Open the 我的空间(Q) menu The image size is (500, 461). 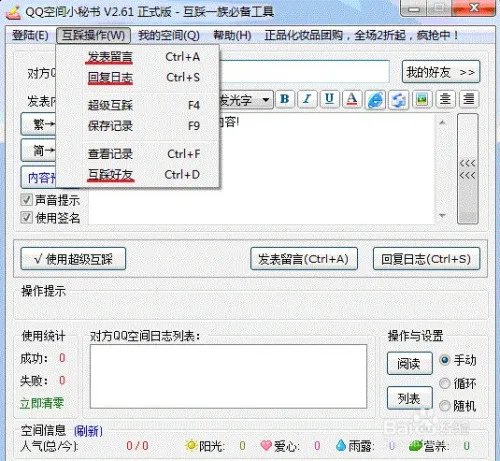pyautogui.click(x=169, y=35)
